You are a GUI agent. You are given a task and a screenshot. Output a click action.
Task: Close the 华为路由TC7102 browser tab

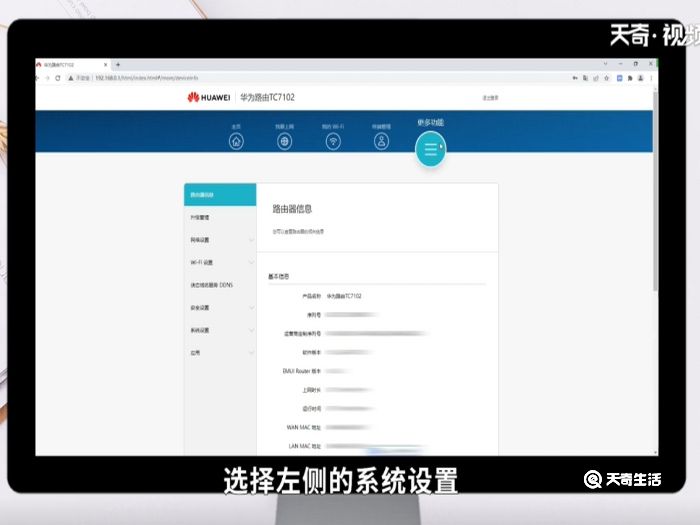pos(106,65)
